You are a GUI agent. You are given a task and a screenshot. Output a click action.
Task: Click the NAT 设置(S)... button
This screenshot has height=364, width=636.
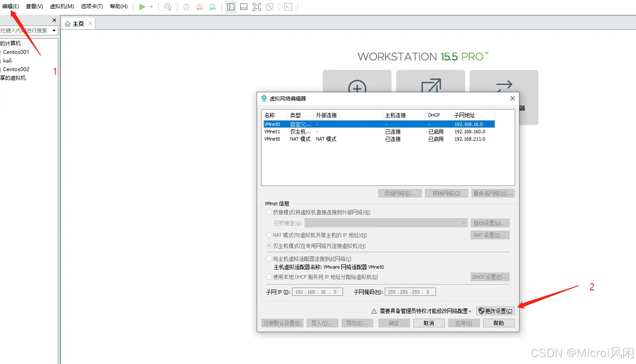click(x=490, y=235)
